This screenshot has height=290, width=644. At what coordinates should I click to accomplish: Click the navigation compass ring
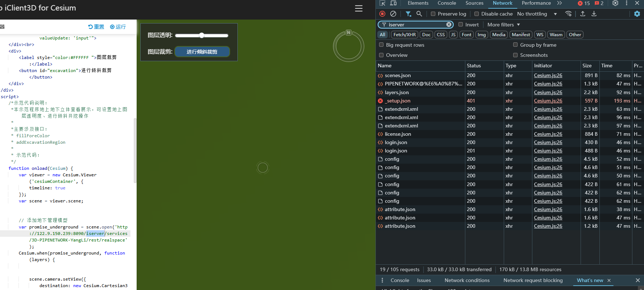pos(349,46)
